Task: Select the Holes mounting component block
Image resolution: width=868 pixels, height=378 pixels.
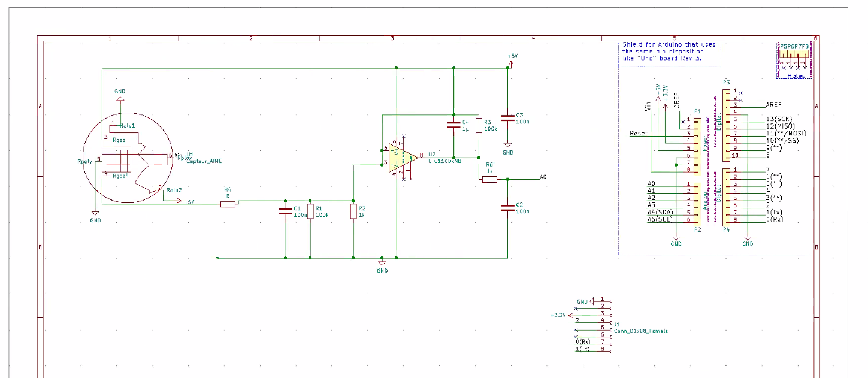Action: point(794,60)
